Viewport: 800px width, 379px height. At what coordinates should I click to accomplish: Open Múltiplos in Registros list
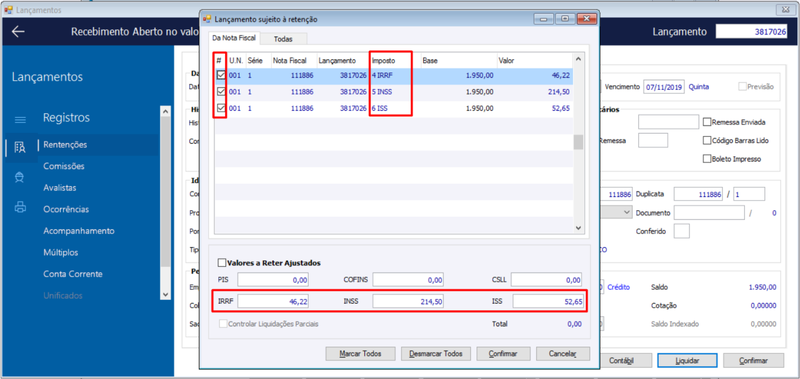[x=60, y=252]
